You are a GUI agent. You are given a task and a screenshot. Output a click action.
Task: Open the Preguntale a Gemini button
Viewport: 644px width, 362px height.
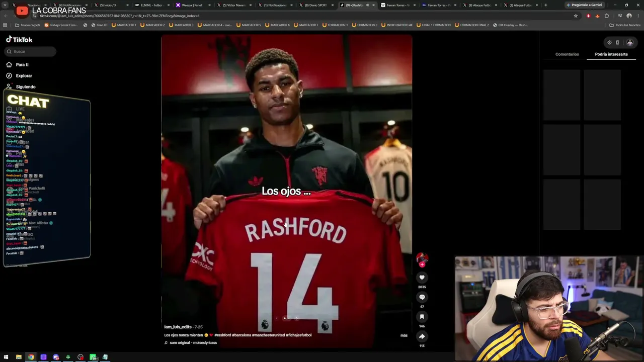(x=584, y=5)
